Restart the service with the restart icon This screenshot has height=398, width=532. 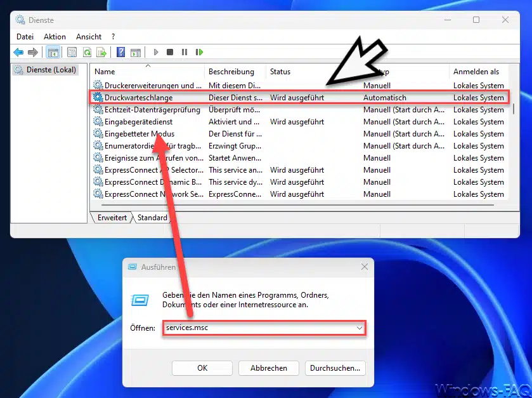click(x=199, y=52)
